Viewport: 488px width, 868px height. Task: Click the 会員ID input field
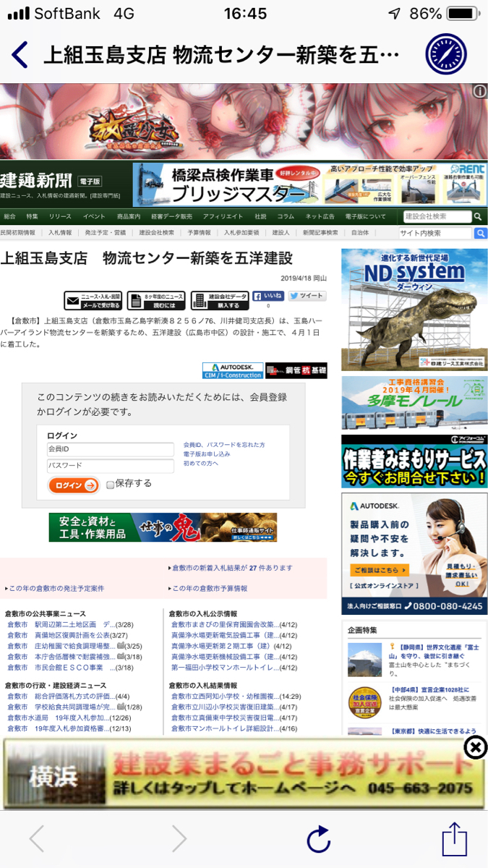tap(111, 449)
